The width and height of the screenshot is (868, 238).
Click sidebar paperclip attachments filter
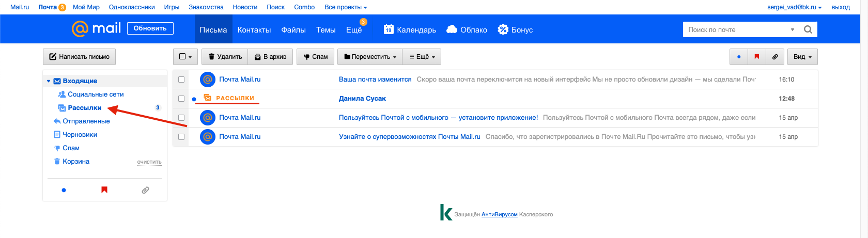point(145,190)
